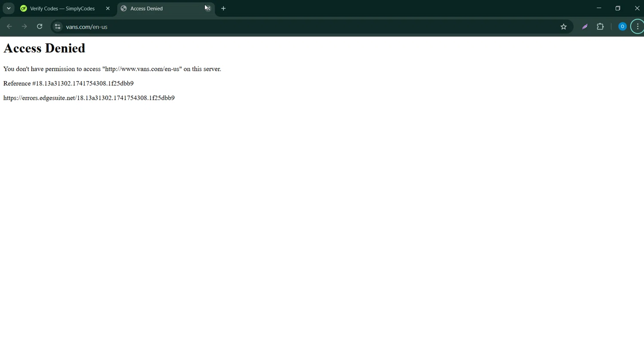The image size is (644, 347).
Task: Close the Verify Codes — SimplyCodes tab
Action: click(108, 8)
